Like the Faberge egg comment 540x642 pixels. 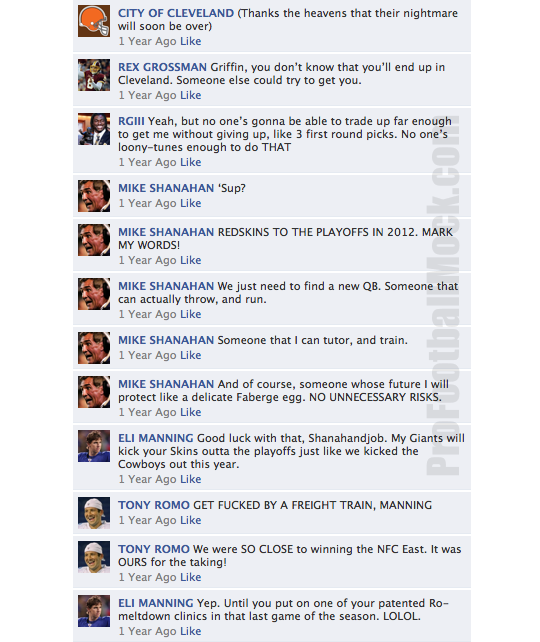(x=190, y=412)
